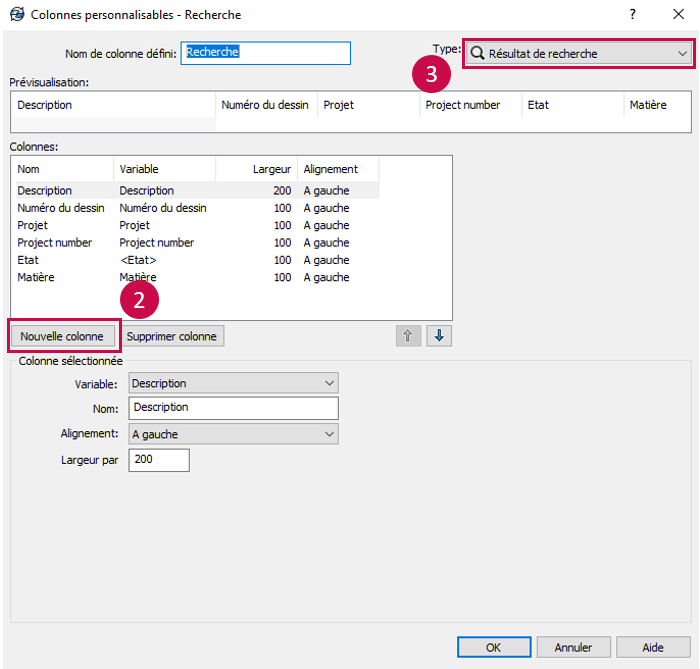Image resolution: width=700 pixels, height=669 pixels.
Task: Select the Description row in Colonnes list
Action: 197,191
